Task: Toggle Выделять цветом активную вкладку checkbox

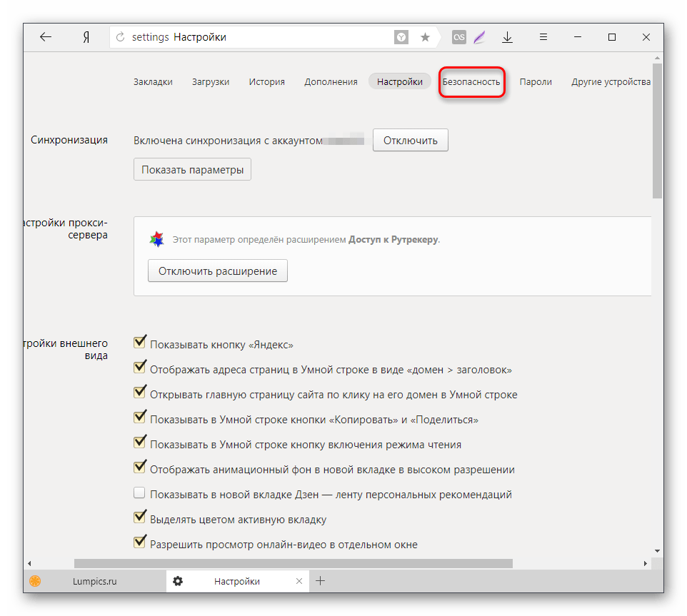Action: tap(140, 518)
